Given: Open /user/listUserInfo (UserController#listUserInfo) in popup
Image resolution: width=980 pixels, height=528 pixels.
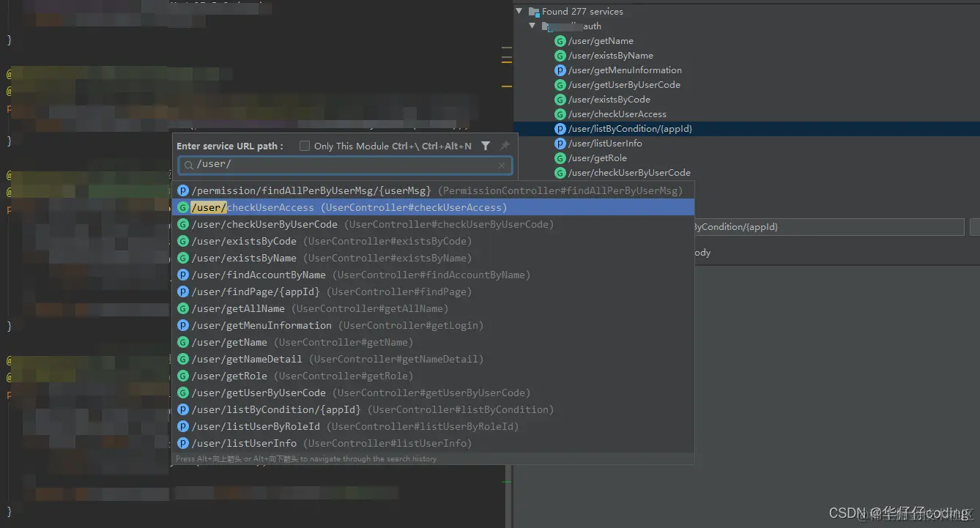Looking at the screenshot, I should pos(433,443).
